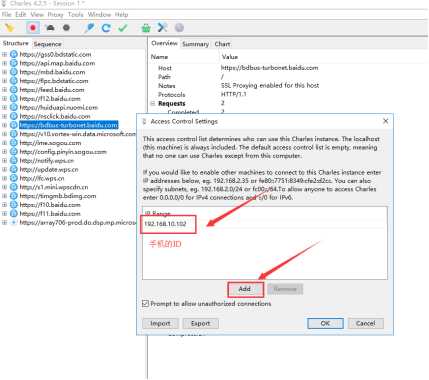Expand the config.pinyin.sogou.com node
The width and height of the screenshot is (429, 380).
pos(4,152)
